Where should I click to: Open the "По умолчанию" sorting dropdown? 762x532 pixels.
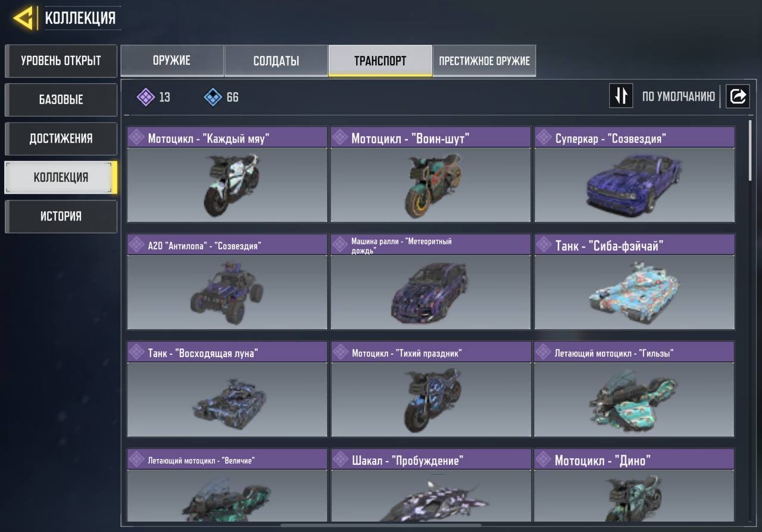click(679, 96)
